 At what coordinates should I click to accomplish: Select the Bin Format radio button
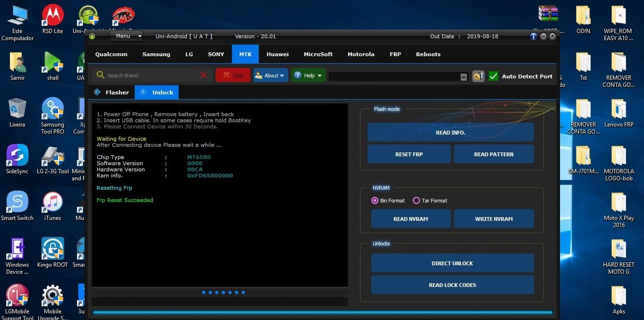click(375, 201)
